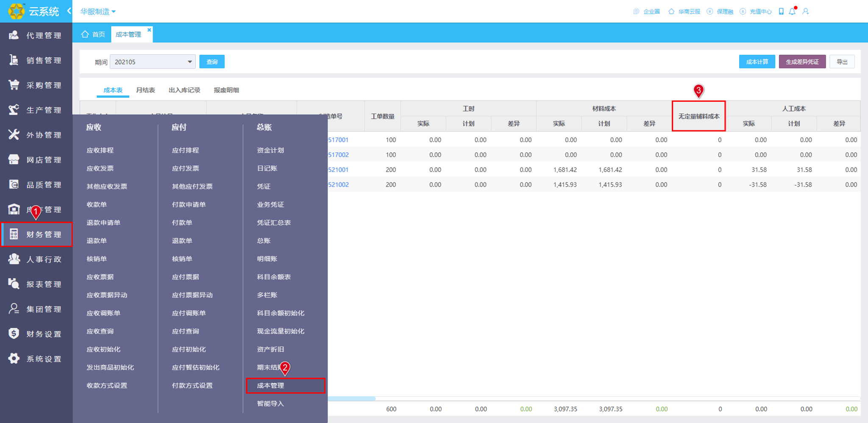Image resolution: width=868 pixels, height=423 pixels.
Task: Select 成本管理 in the 总账 menu
Action: 285,385
